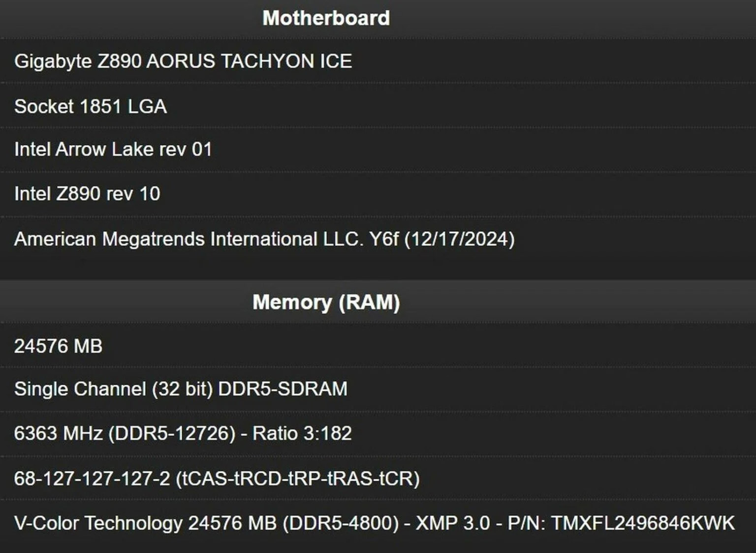The width and height of the screenshot is (756, 553).
Task: Click American Megatrends International LLC. text
Action: pyautogui.click(x=189, y=239)
